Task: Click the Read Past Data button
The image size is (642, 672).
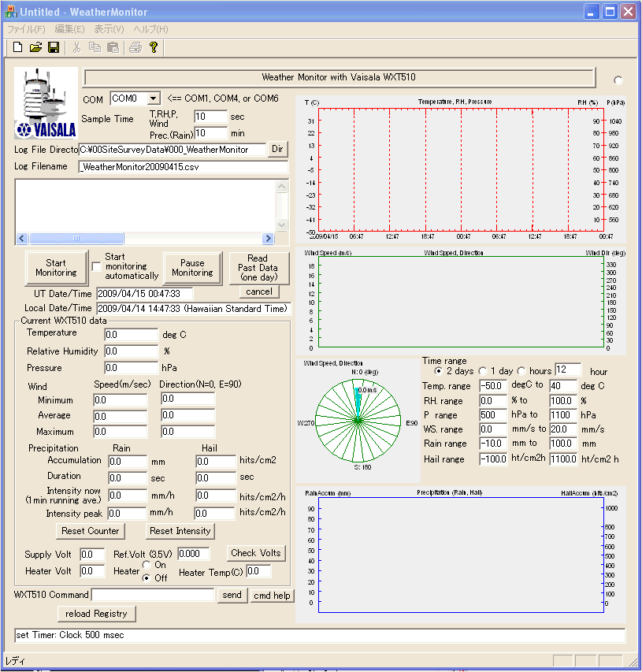Action: tap(258, 268)
